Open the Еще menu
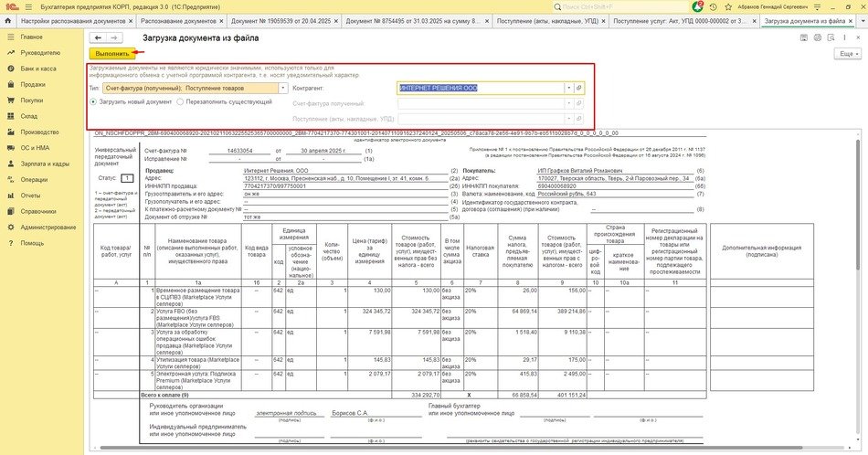This screenshot has height=455, width=868. point(846,54)
